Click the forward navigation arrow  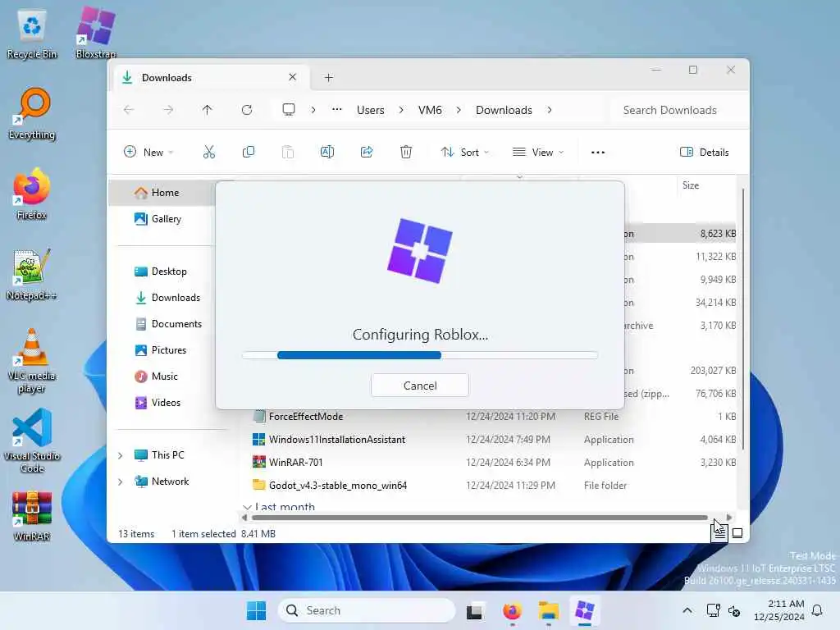coord(168,110)
